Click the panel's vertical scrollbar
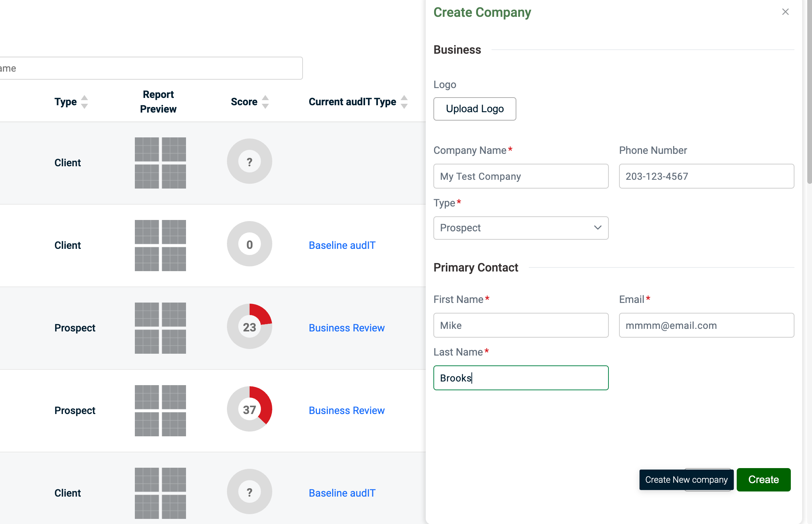Viewport: 812px width, 524px height. pos(809,91)
